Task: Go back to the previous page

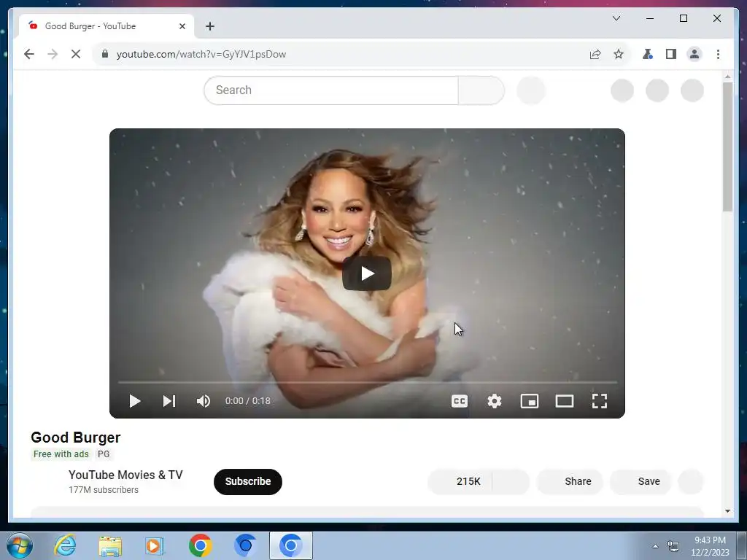Action: click(29, 54)
